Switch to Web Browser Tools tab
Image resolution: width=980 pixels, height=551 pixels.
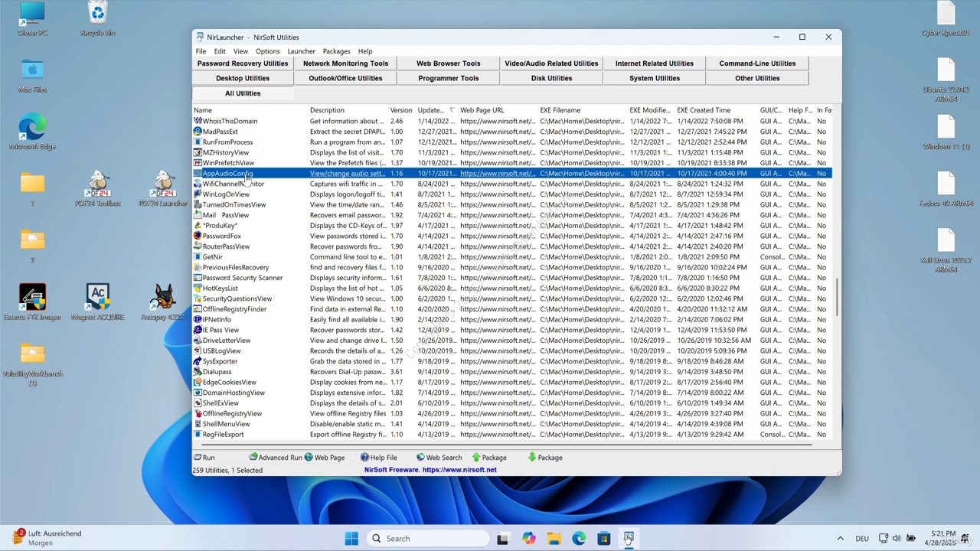(449, 64)
